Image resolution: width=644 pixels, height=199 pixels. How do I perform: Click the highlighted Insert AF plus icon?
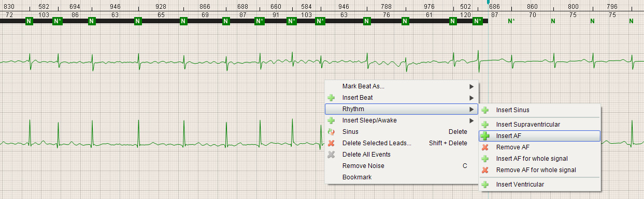coord(485,136)
